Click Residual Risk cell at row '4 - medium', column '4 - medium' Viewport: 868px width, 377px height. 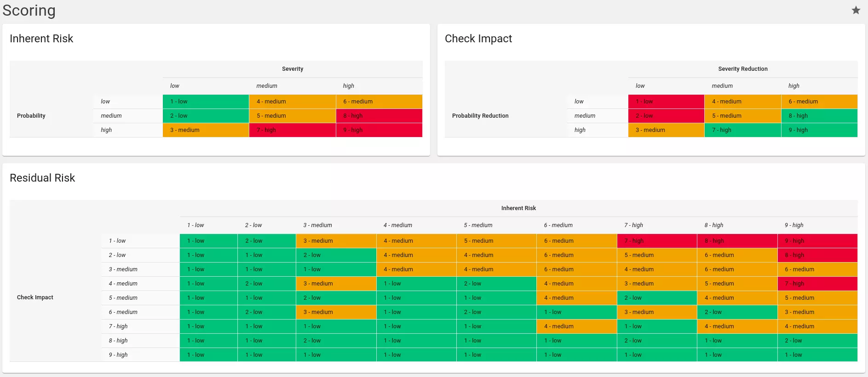(x=416, y=284)
